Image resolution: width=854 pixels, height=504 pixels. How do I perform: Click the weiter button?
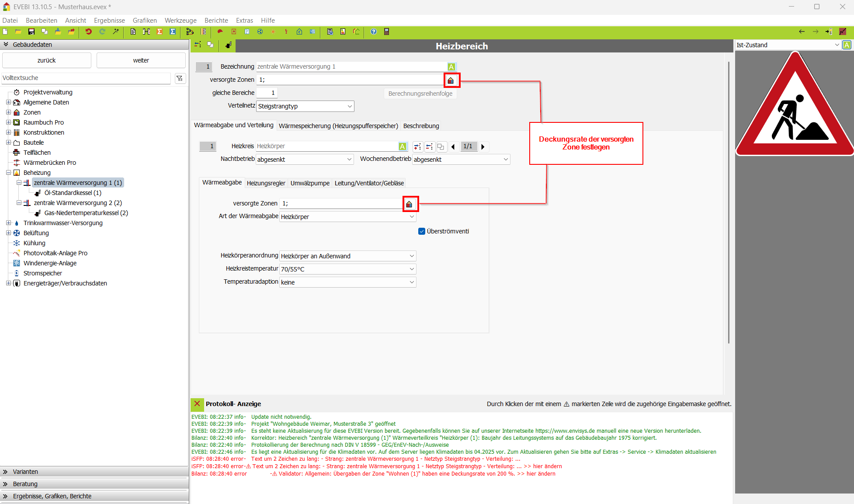141,60
